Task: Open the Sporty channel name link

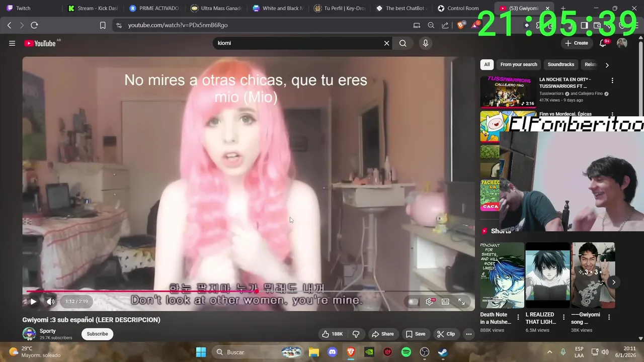Action: (x=48, y=331)
